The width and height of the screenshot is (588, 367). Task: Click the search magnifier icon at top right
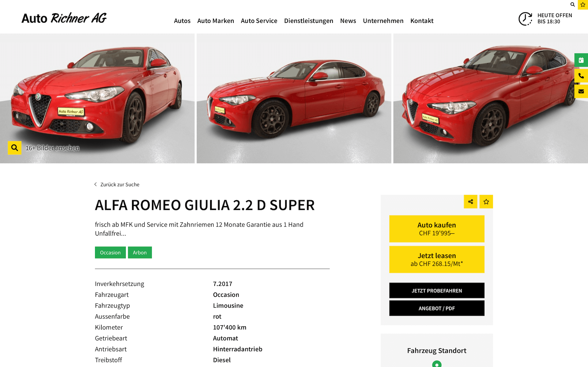point(572,5)
